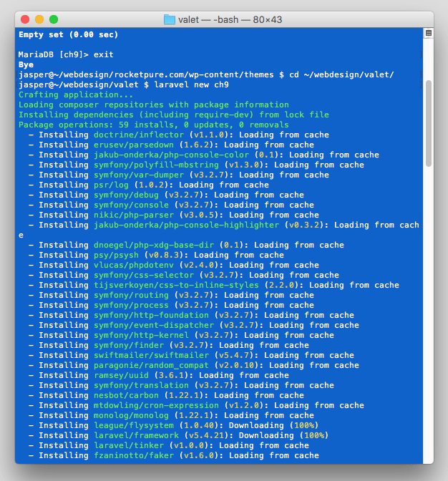Image resolution: width=448 pixels, height=481 pixels.
Task: Click the 'tijsverkoyen/css-to-inline-styles' package name
Action: coord(176,285)
